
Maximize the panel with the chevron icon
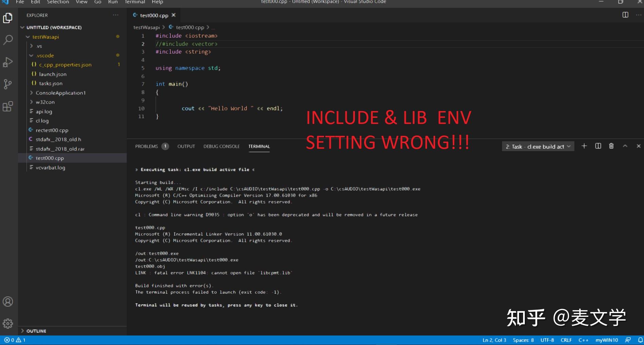(x=625, y=146)
